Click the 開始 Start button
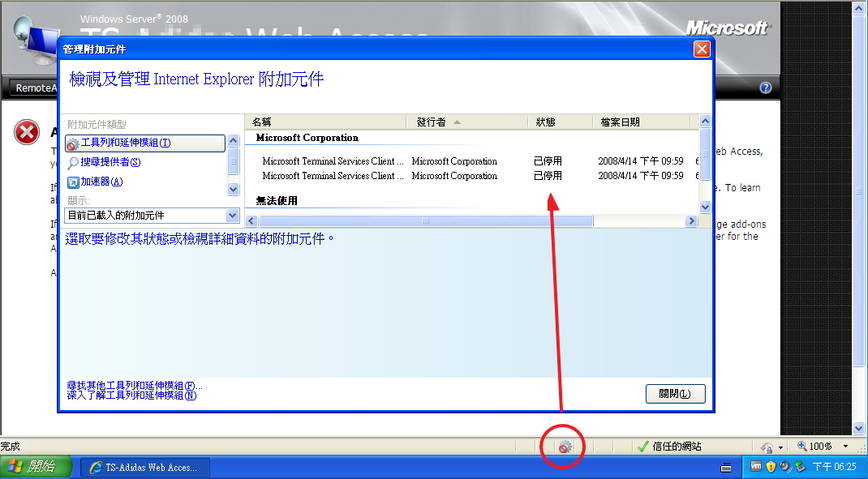The width and height of the screenshot is (868, 479). pyautogui.click(x=36, y=467)
